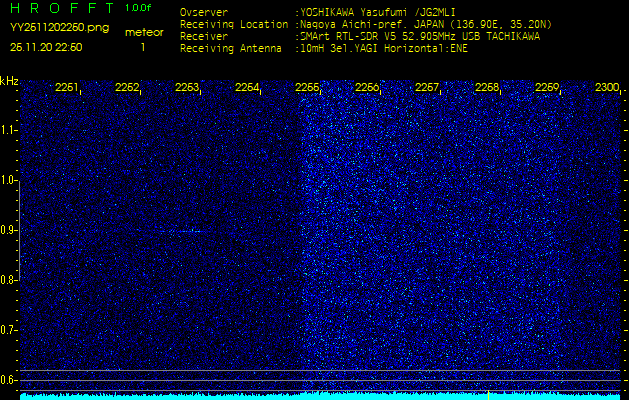
Task: Click the gray vertical range bar beside the kHz axis
Action: tap(20, 231)
